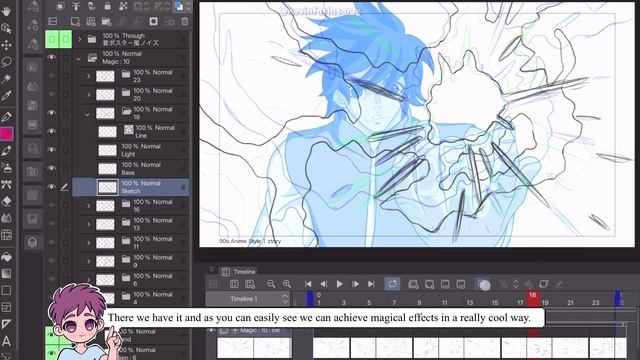Select the Sketch layer thumbnail
This screenshot has height=360, width=640.
107,187
